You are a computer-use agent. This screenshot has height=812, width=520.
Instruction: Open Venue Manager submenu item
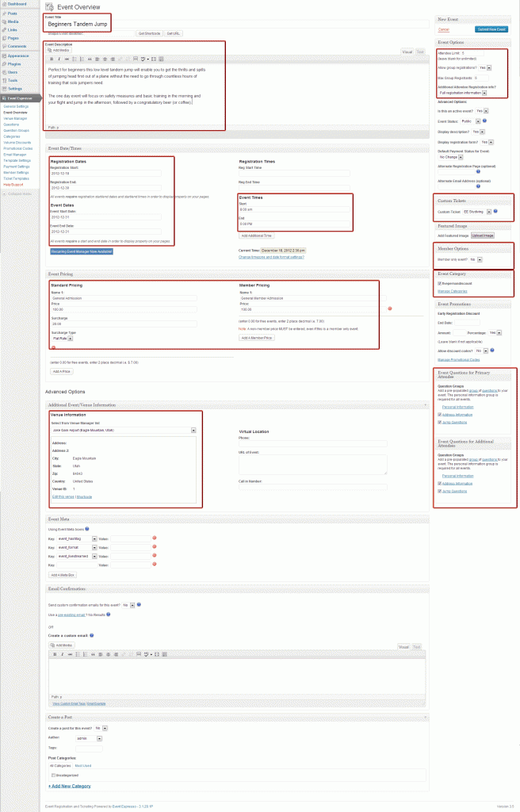pyautogui.click(x=16, y=119)
